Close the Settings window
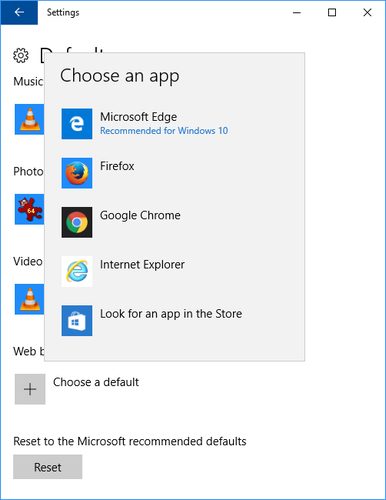 click(x=367, y=13)
